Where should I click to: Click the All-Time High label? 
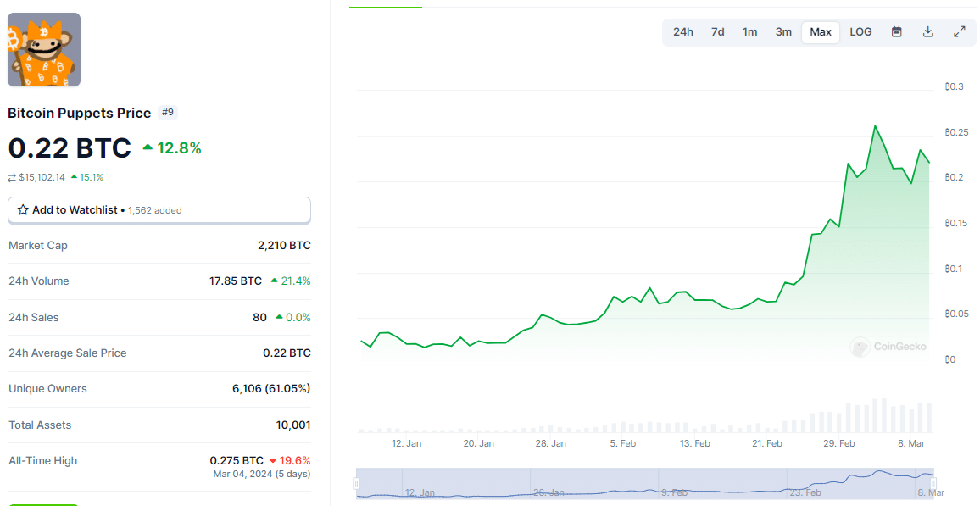[43, 460]
